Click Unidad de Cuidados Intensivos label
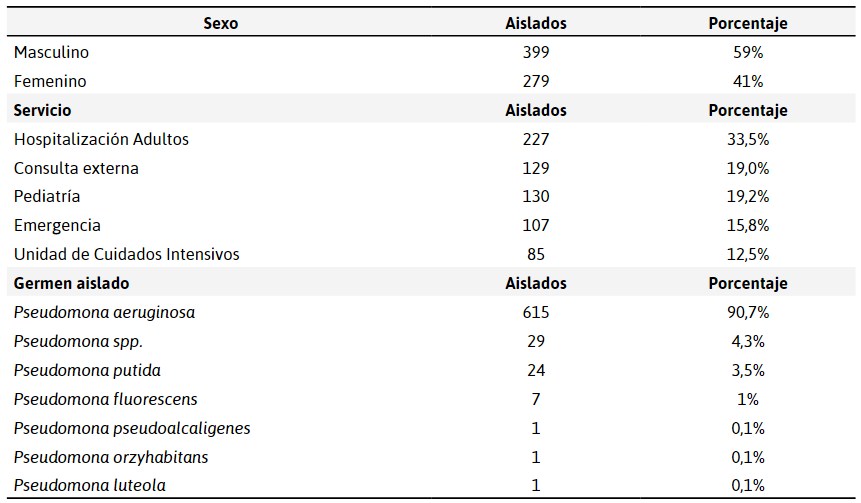 coord(126,254)
